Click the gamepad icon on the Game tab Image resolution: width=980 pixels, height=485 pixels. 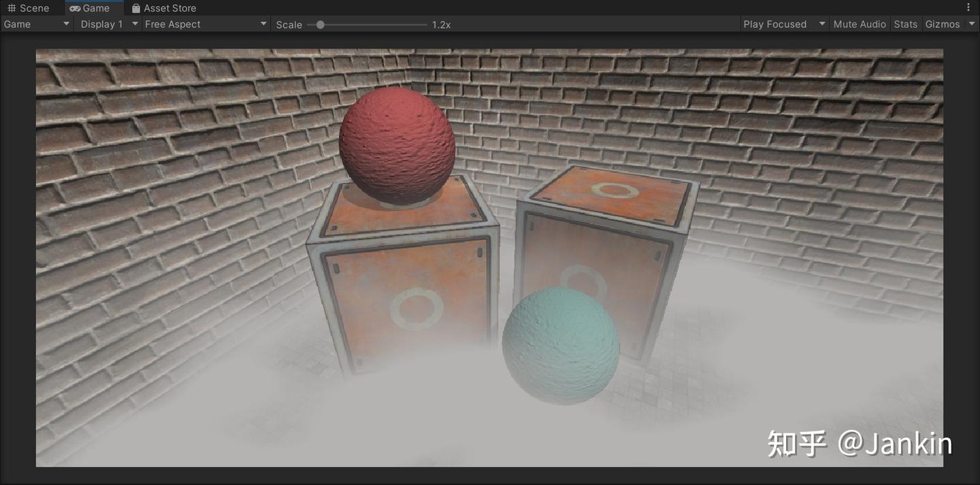pos(75,7)
